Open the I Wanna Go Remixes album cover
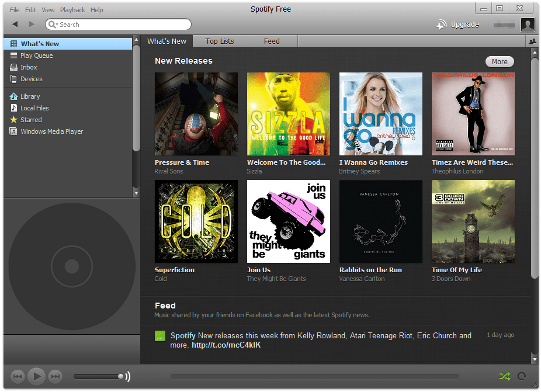Image resolution: width=541 pixels, height=392 pixels. (380, 114)
